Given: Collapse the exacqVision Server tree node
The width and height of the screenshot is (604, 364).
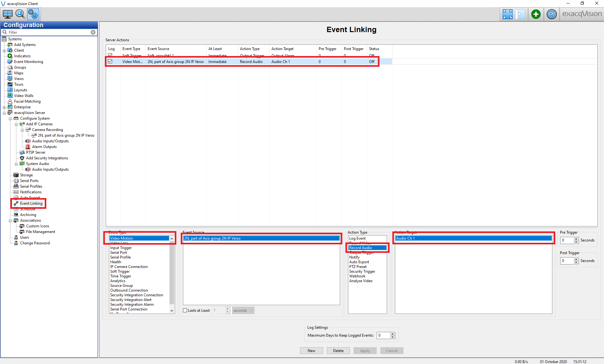Looking at the screenshot, I should pyautogui.click(x=4, y=113).
